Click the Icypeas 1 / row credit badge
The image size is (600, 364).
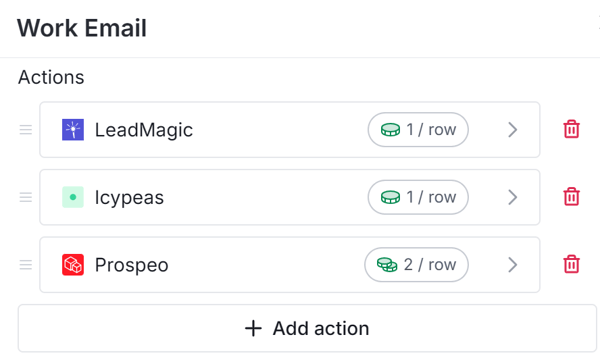(x=418, y=198)
